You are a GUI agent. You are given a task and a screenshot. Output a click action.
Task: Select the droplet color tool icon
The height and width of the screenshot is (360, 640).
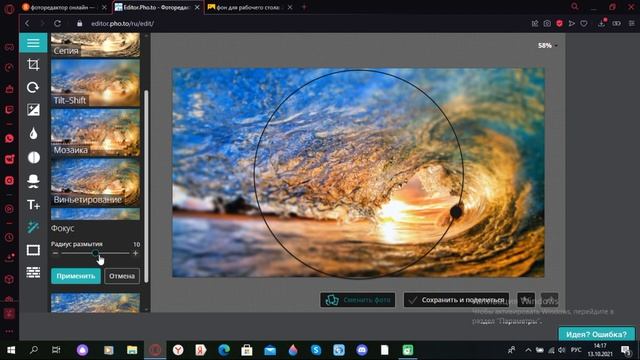pos(33,133)
